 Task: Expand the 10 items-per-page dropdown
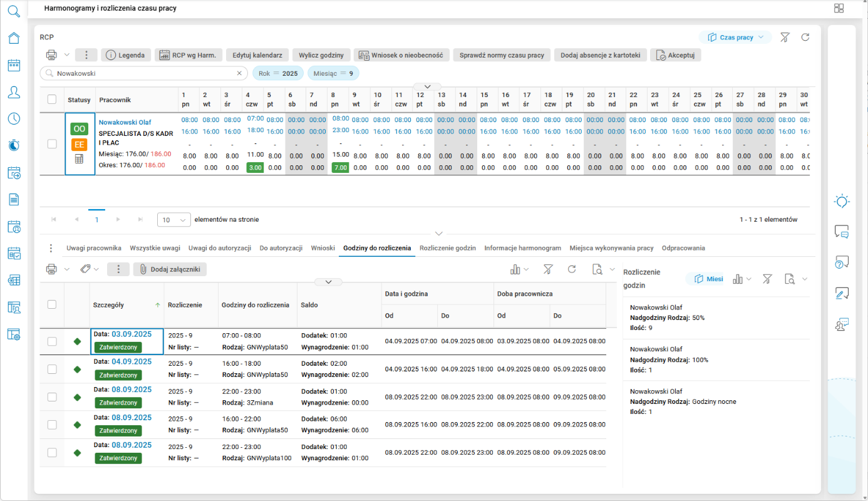click(x=174, y=220)
